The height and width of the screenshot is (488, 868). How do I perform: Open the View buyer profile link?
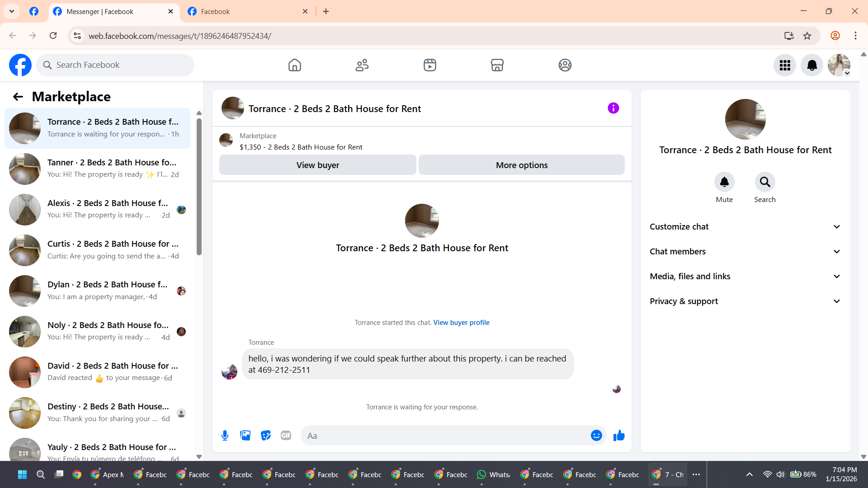coord(461,323)
